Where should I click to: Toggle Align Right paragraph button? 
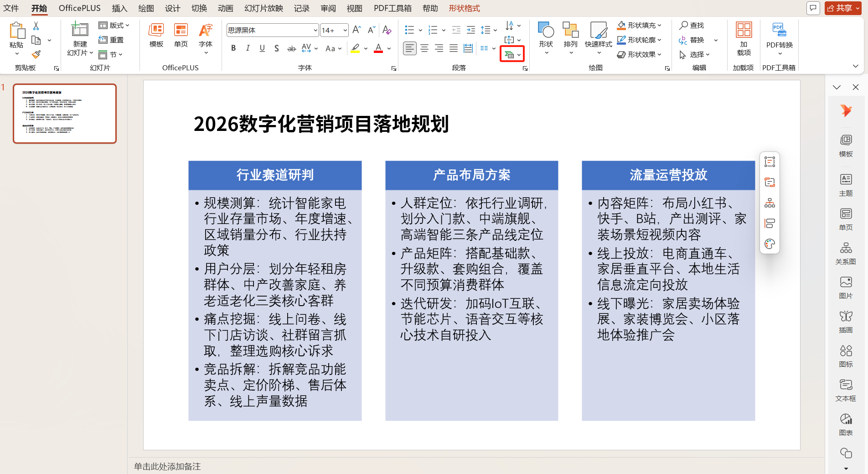click(439, 48)
